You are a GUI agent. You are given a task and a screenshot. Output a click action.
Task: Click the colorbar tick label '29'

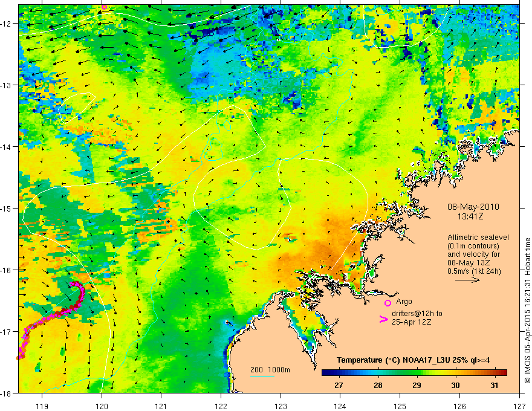coord(417,385)
